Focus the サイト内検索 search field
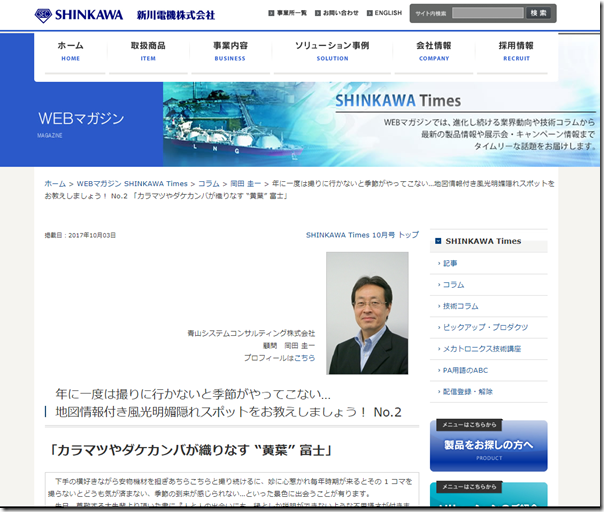Viewport: 604px width, 512px height. click(x=487, y=13)
